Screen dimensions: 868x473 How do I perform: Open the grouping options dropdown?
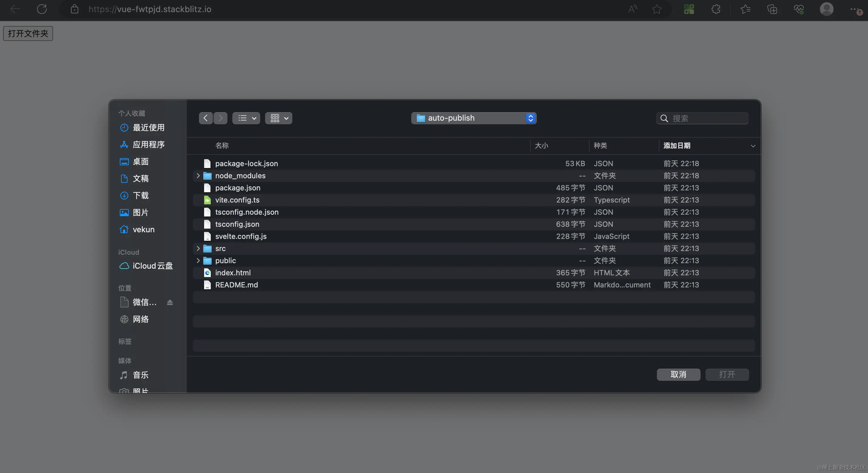(x=278, y=118)
